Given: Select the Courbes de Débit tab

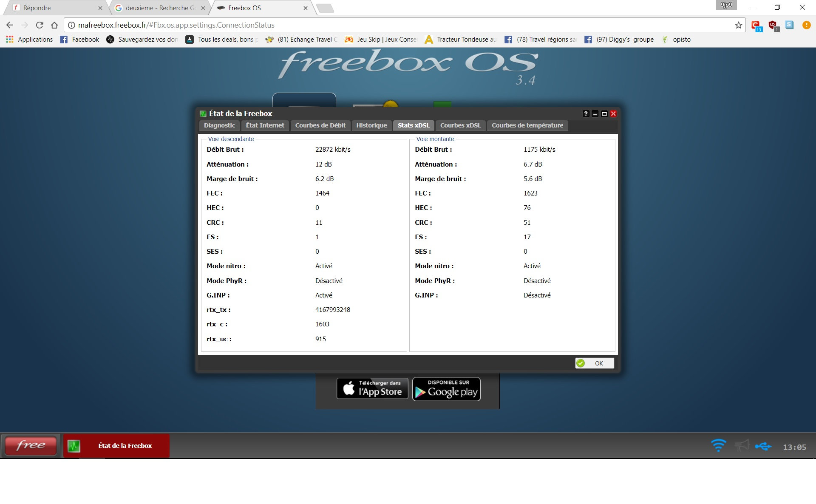Looking at the screenshot, I should pos(320,125).
